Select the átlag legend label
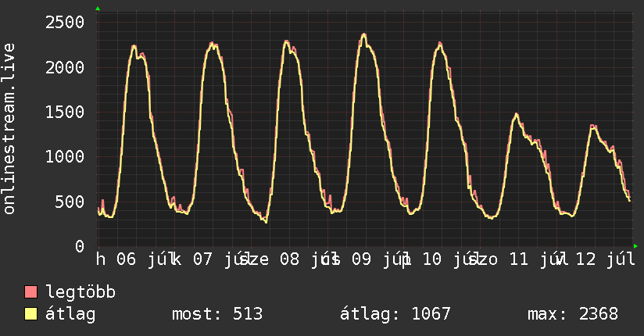The image size is (644, 336). [70, 314]
